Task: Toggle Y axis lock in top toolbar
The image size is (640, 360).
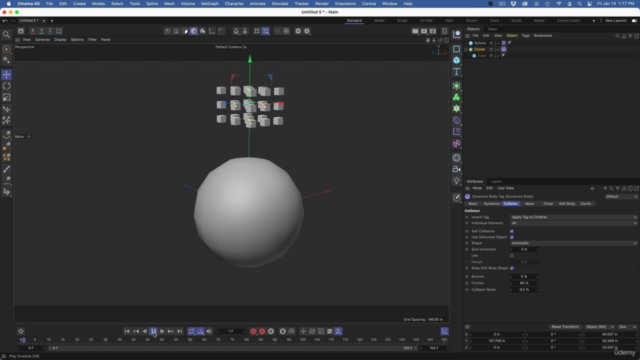Action: pyautogui.click(x=41, y=31)
